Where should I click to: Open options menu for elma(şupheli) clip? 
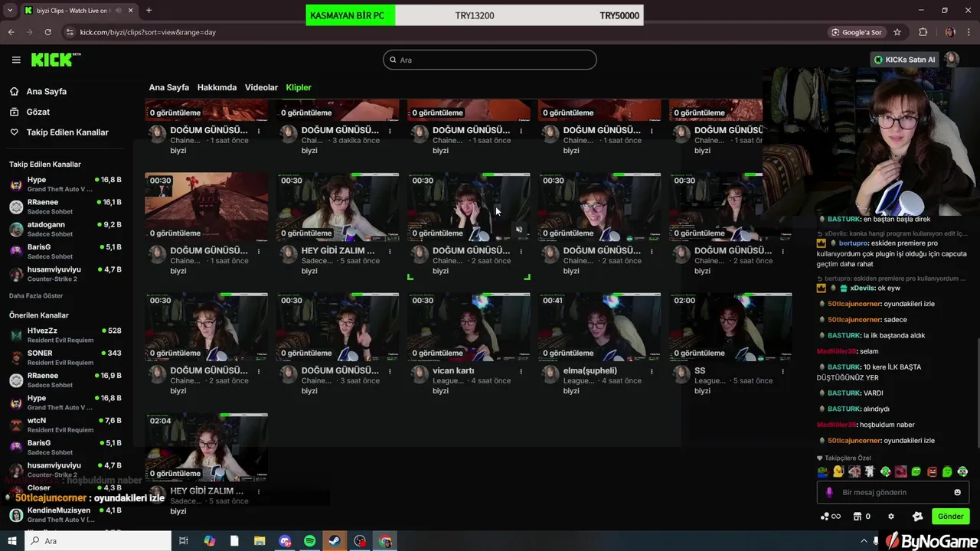click(652, 371)
